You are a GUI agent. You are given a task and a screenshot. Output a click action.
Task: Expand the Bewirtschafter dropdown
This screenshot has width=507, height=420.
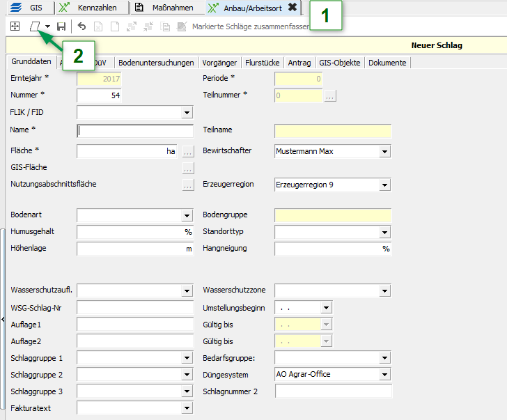[384, 151]
